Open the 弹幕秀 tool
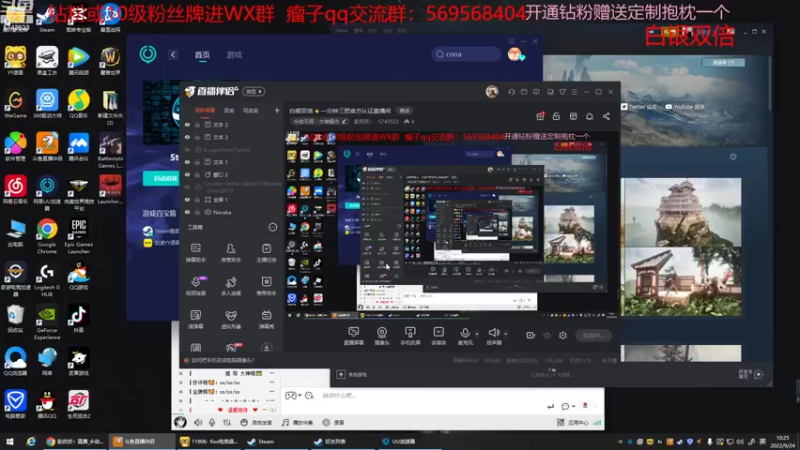This screenshot has height=450, width=800. [266, 319]
